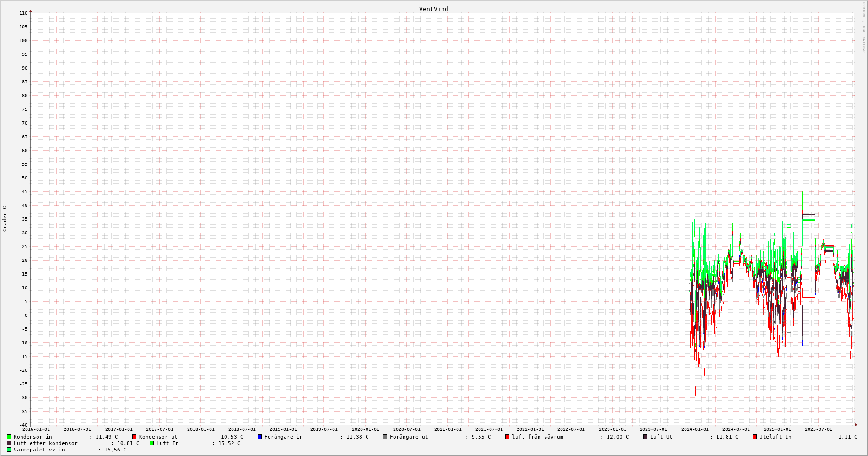
Task: Click the green Kondensor in legend swatch
Action: click(x=9, y=437)
